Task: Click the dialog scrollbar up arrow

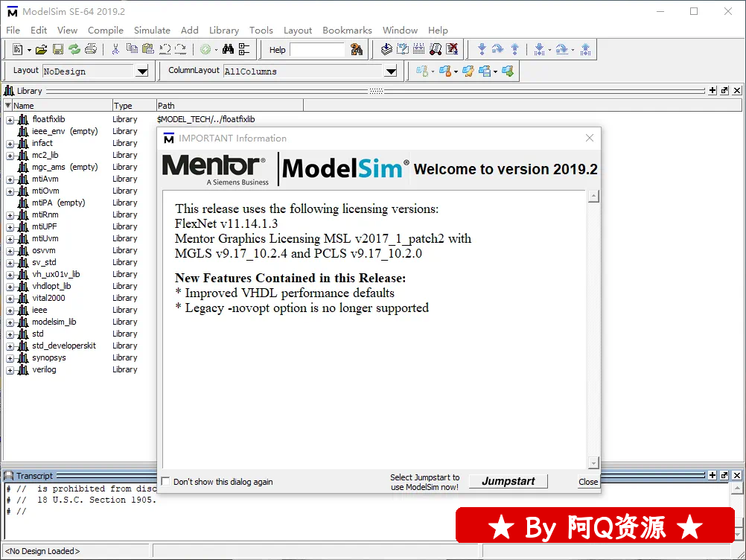Action: pyautogui.click(x=593, y=196)
